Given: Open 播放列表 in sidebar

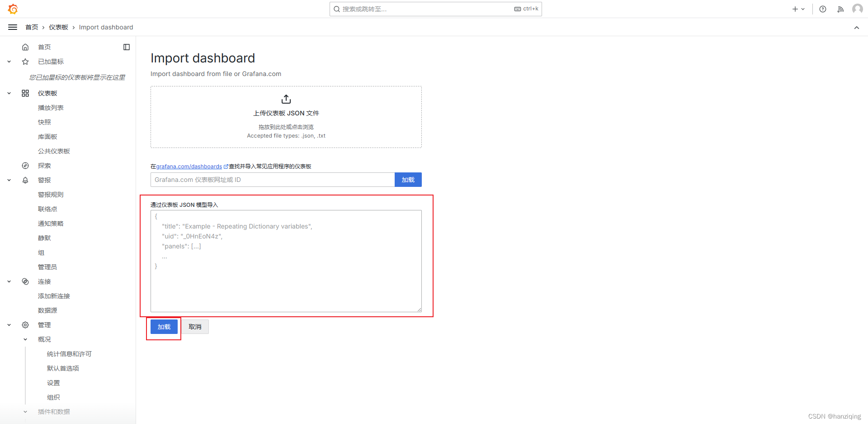Looking at the screenshot, I should click(x=51, y=108).
